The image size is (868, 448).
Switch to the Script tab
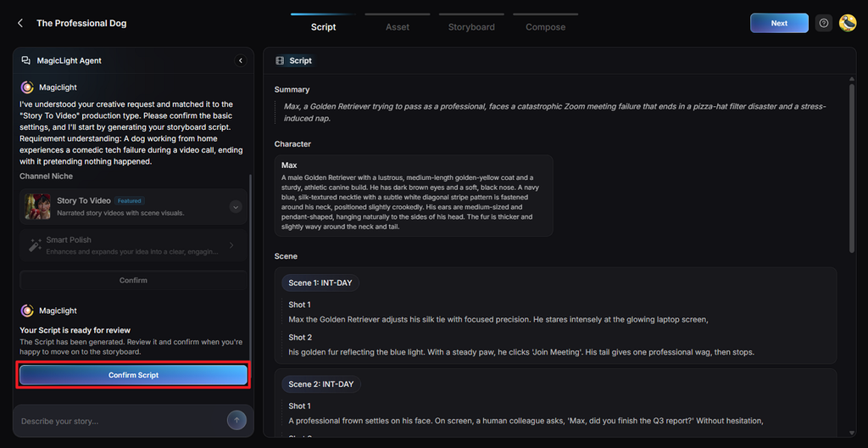point(323,26)
